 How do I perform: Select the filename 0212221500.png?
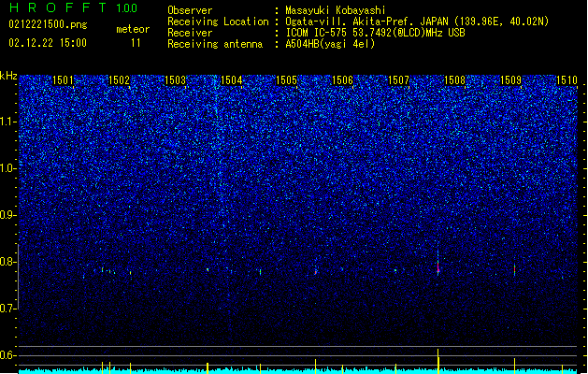pos(48,24)
